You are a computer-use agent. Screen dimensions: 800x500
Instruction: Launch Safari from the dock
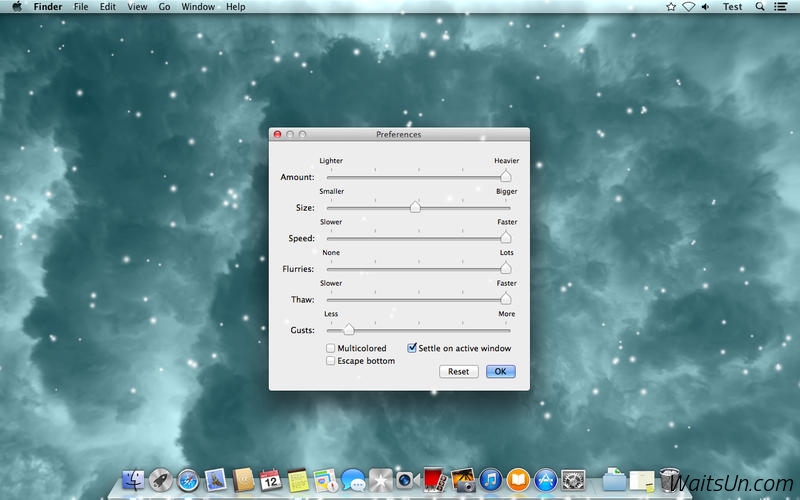coord(188,480)
